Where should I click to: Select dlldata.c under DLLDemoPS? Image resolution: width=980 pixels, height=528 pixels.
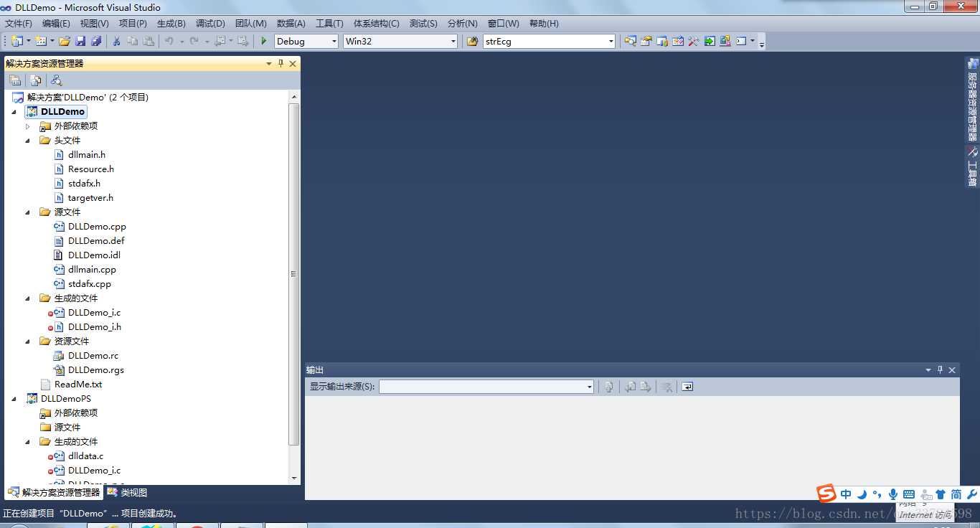pyautogui.click(x=85, y=456)
